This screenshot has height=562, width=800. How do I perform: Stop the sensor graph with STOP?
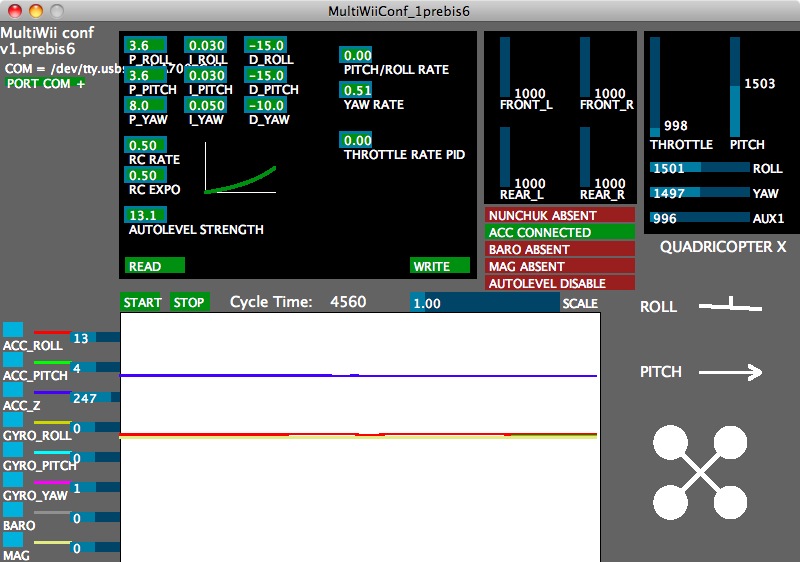click(x=189, y=302)
